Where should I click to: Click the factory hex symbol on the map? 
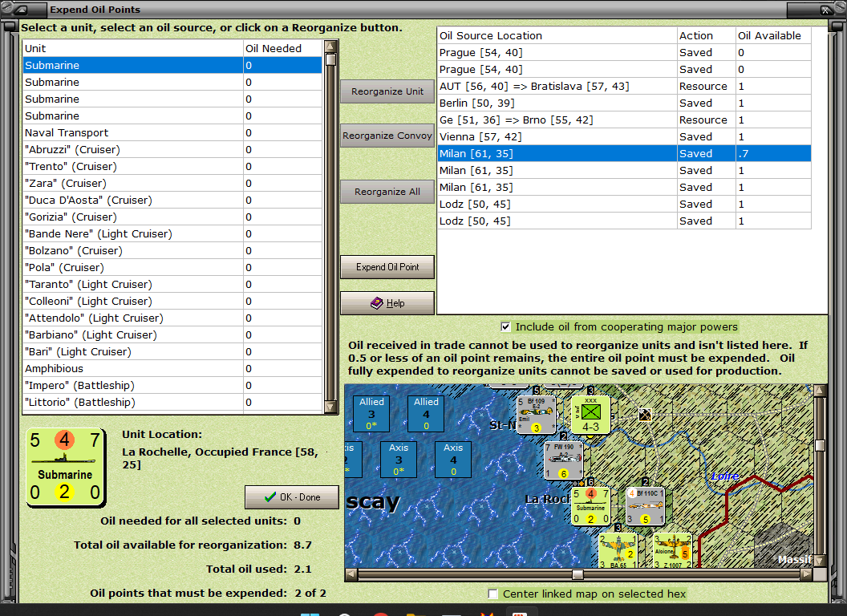[645, 415]
